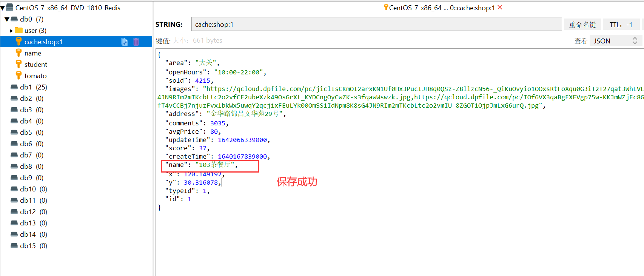Screen dimensions: 644x276
Task: Click the "comments": 3035 line
Action: [x=197, y=123]
